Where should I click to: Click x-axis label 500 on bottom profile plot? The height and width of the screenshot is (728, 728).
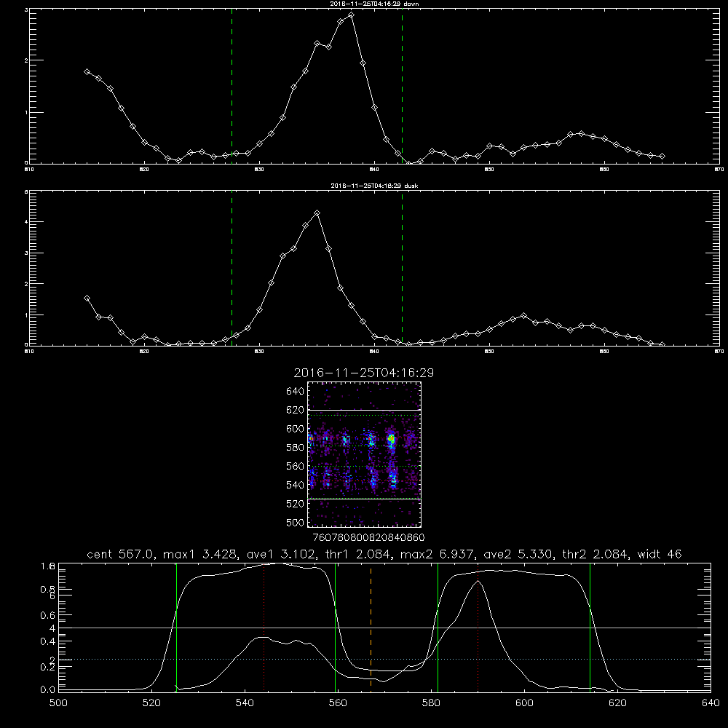(58, 703)
